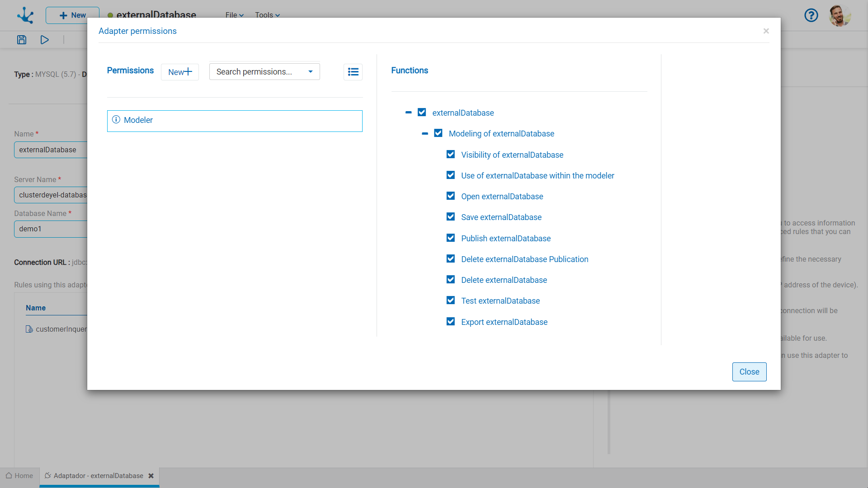Click the save disk icon in toolbar
This screenshot has width=868, height=488.
point(22,40)
